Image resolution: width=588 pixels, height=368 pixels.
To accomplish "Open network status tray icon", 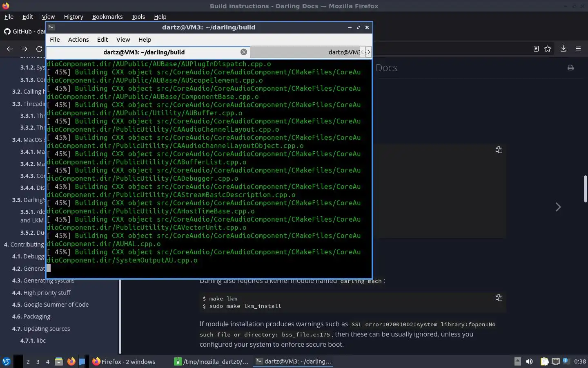I will point(555,361).
